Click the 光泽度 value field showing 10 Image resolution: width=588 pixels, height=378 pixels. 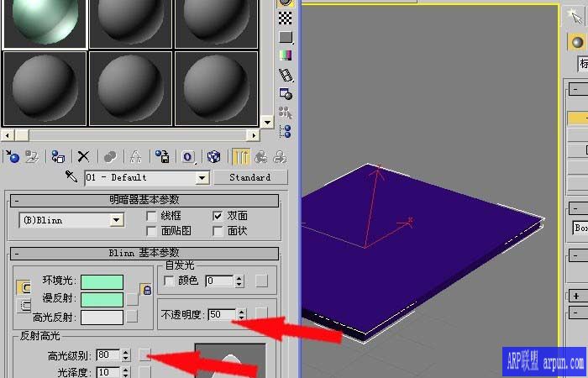[x=108, y=372]
